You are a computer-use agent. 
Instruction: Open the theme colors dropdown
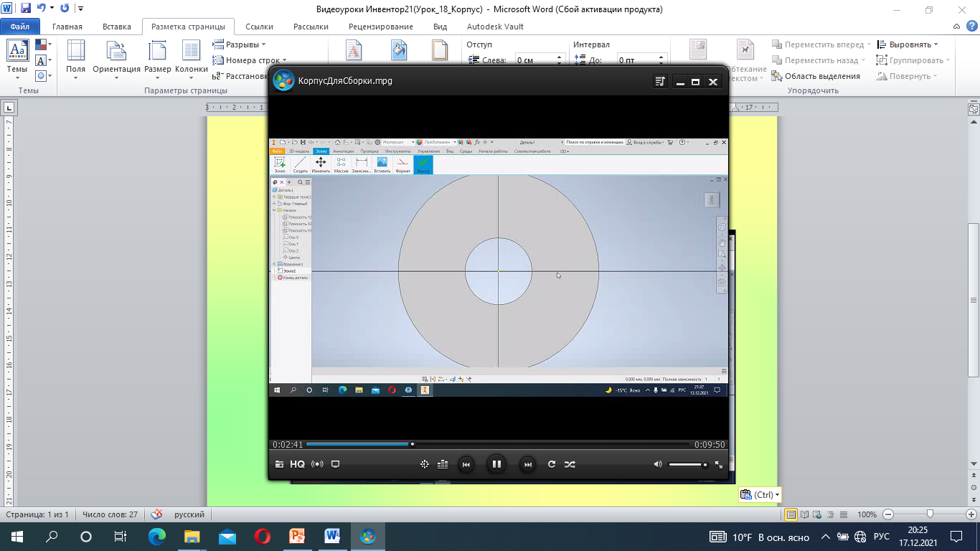[43, 45]
